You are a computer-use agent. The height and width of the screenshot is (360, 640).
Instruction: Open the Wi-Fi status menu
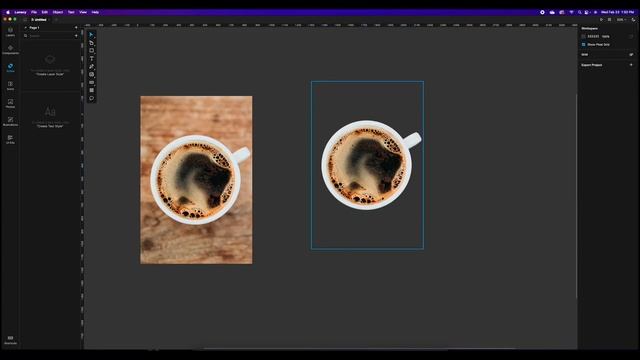pyautogui.click(x=571, y=12)
